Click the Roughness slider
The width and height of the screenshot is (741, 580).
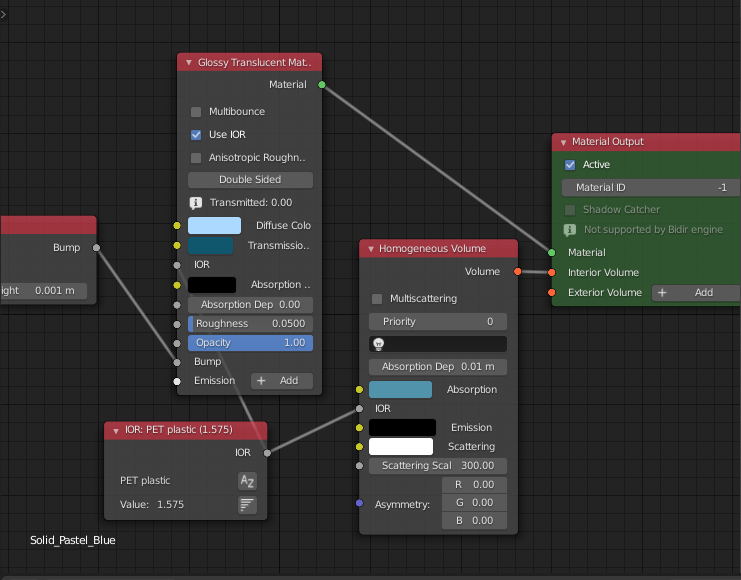click(250, 324)
